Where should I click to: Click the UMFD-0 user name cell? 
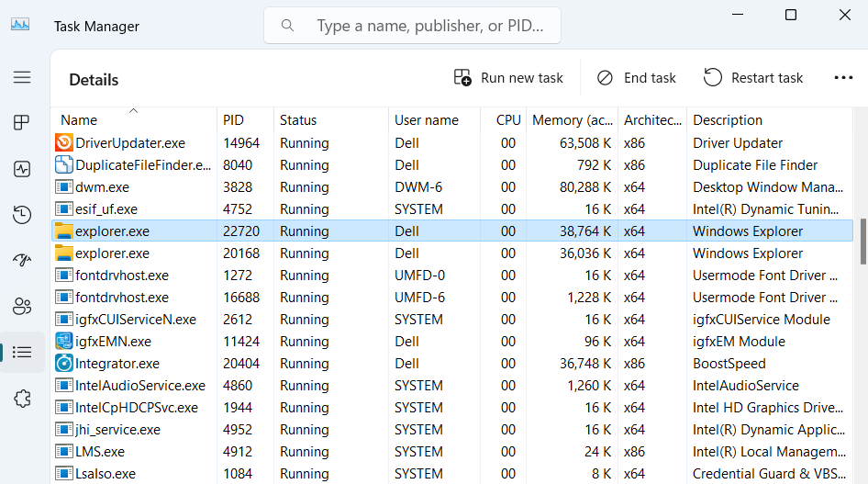pos(419,276)
